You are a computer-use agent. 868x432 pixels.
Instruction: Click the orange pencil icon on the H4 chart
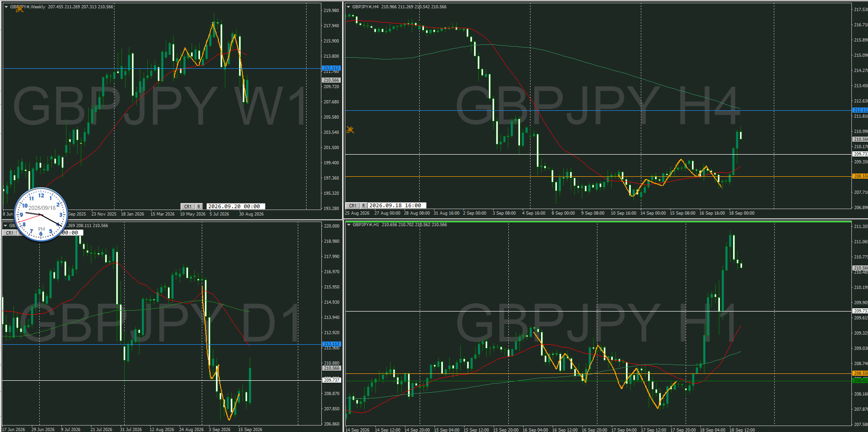tap(350, 130)
